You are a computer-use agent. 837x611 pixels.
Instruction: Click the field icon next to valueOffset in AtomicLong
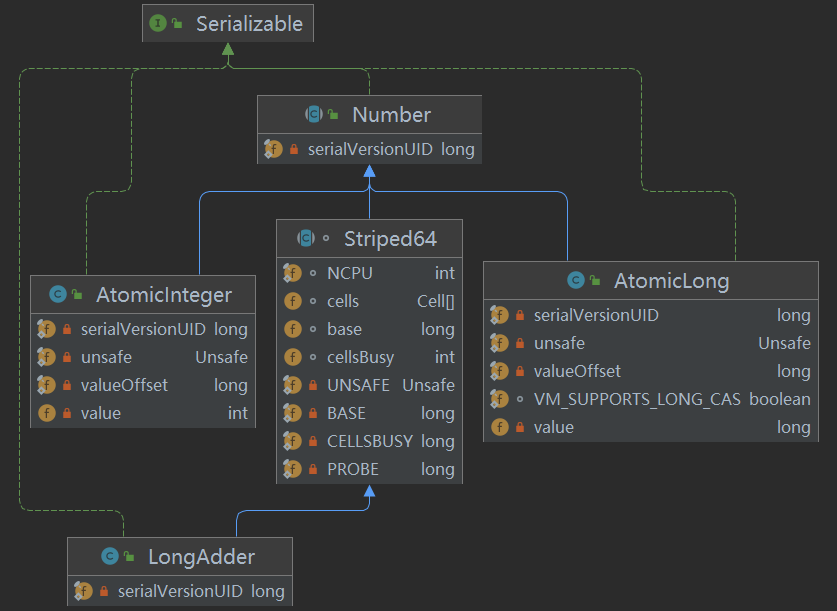(500, 371)
